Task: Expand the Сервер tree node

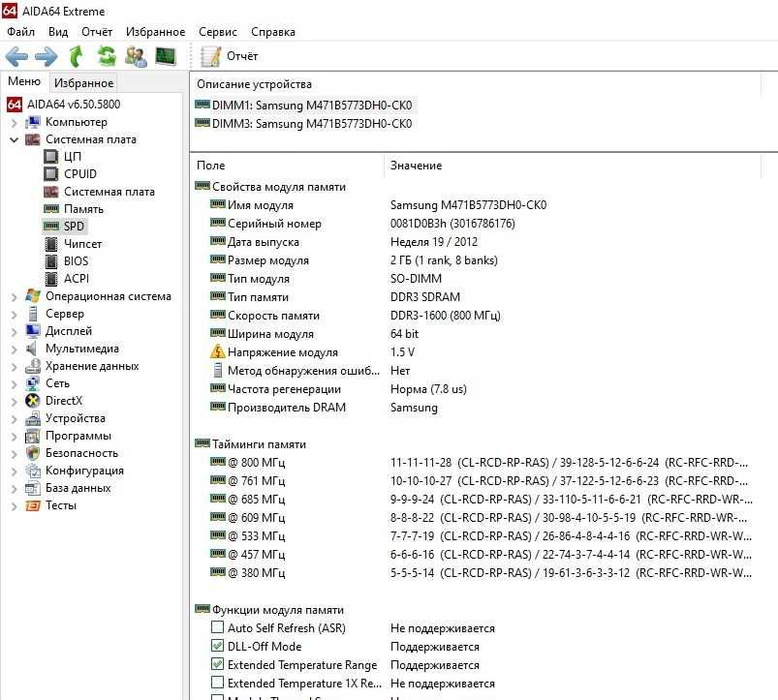Action: (x=14, y=315)
